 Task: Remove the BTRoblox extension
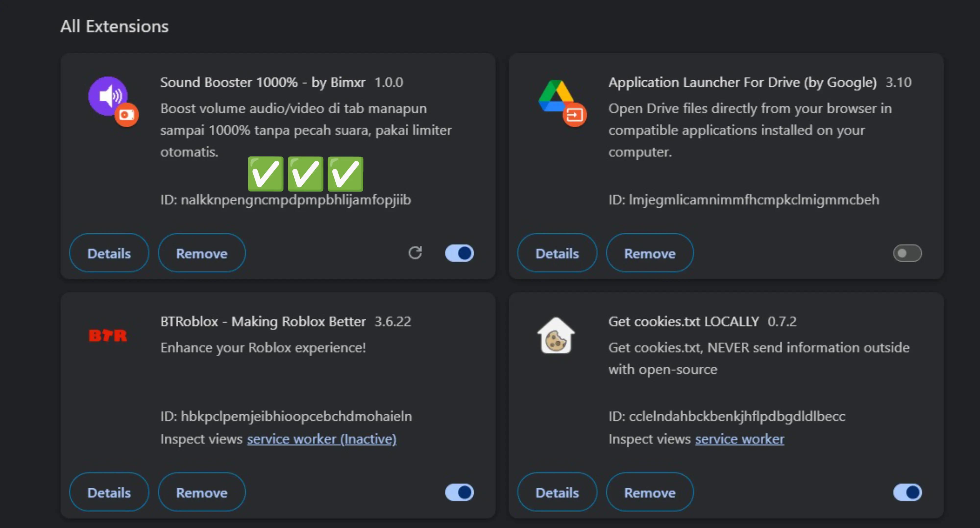point(202,492)
